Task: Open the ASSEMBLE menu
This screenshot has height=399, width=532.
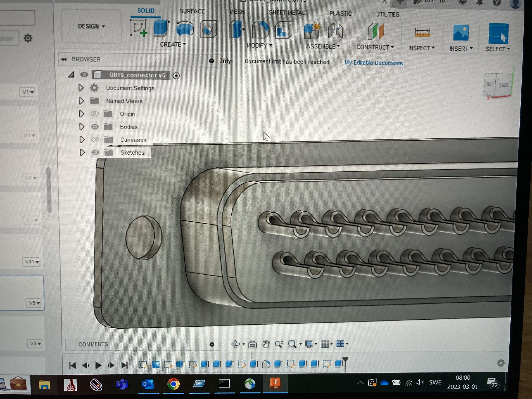Action: coord(323,46)
